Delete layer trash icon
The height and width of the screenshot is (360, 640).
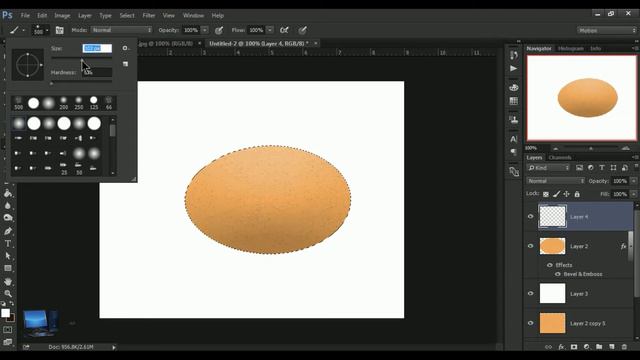pyautogui.click(x=624, y=347)
